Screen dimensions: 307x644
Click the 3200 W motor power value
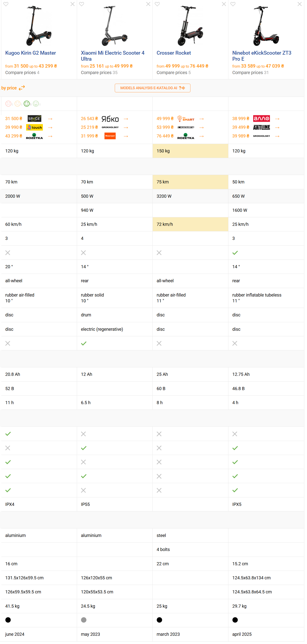point(164,196)
